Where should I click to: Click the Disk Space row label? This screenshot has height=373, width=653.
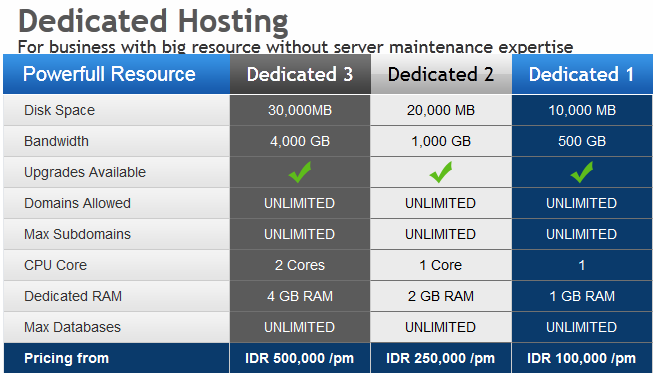(60, 110)
